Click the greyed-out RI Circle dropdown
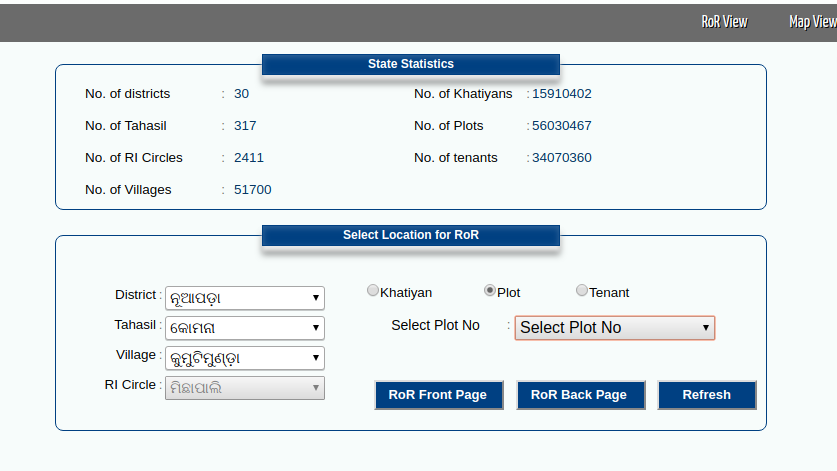This screenshot has width=837, height=471. pyautogui.click(x=244, y=388)
